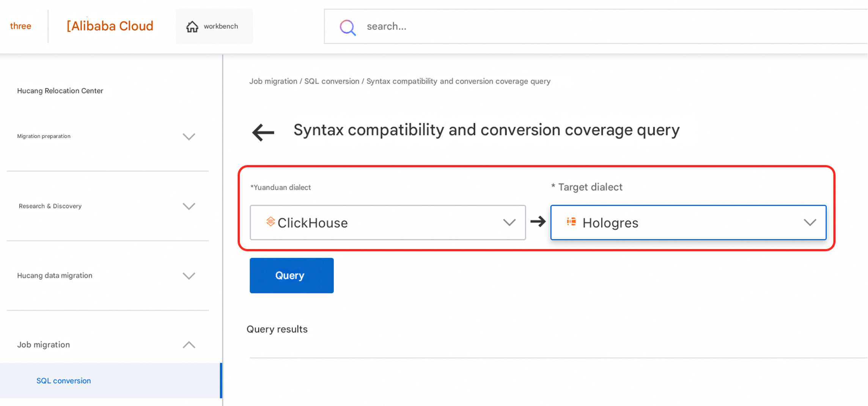Click the Hucang Relocation Center heading
Screen dimensions: 868x406
point(60,91)
